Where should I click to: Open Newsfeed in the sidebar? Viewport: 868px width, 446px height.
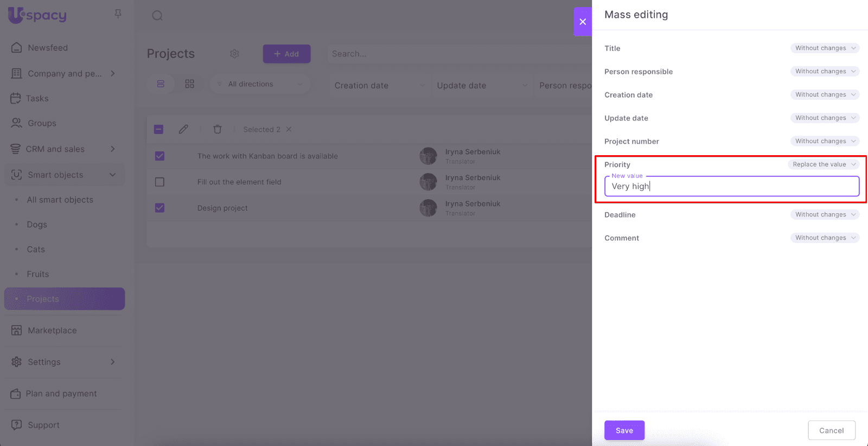pyautogui.click(x=48, y=48)
